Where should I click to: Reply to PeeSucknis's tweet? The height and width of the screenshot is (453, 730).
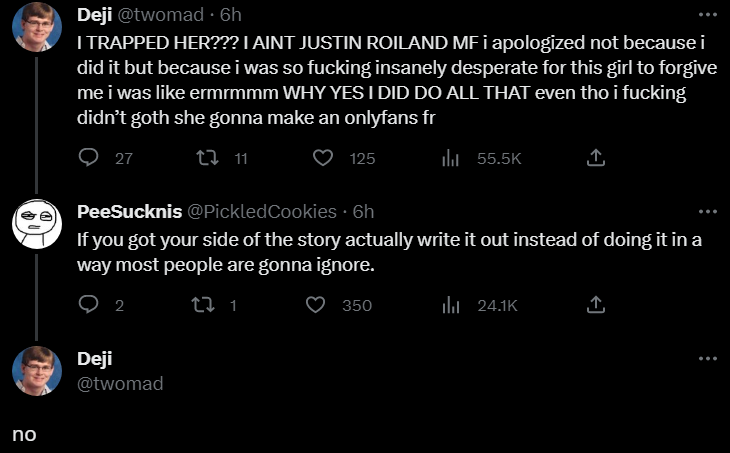89,305
